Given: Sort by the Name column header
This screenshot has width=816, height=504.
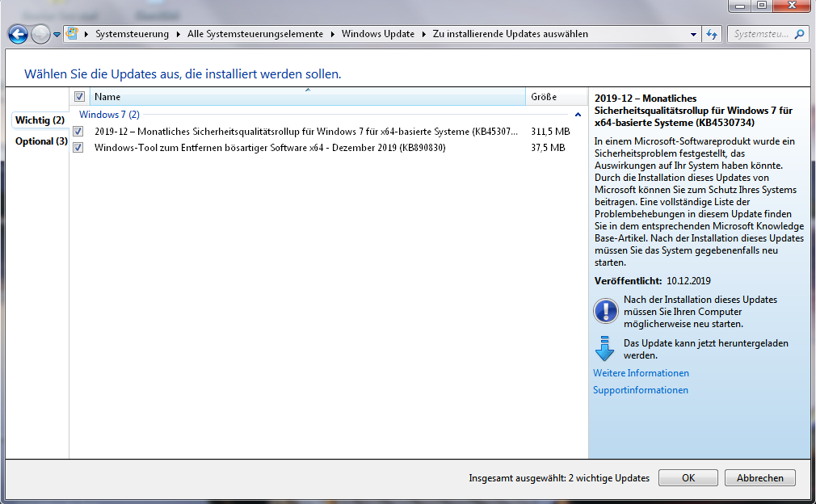Looking at the screenshot, I should [308, 97].
